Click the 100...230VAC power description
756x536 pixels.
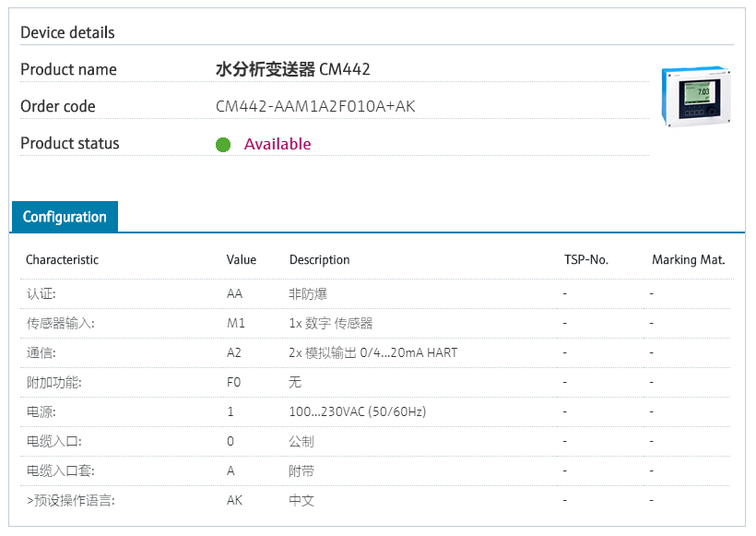(357, 411)
